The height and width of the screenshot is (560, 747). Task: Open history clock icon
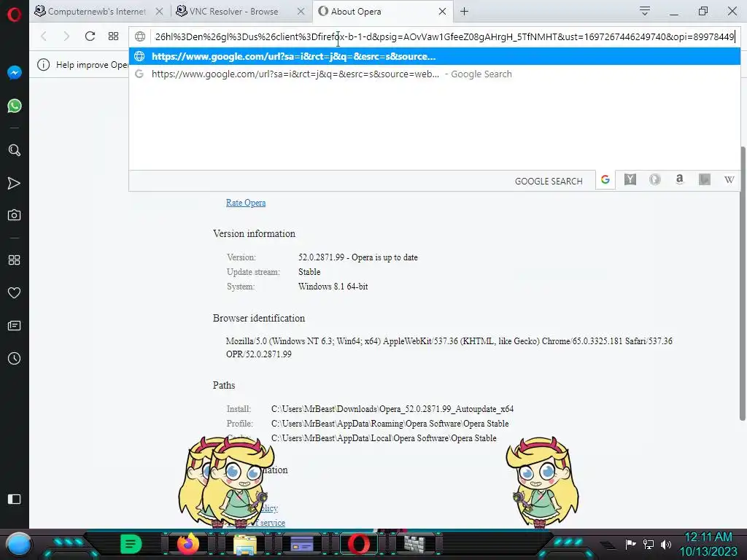[x=15, y=359]
